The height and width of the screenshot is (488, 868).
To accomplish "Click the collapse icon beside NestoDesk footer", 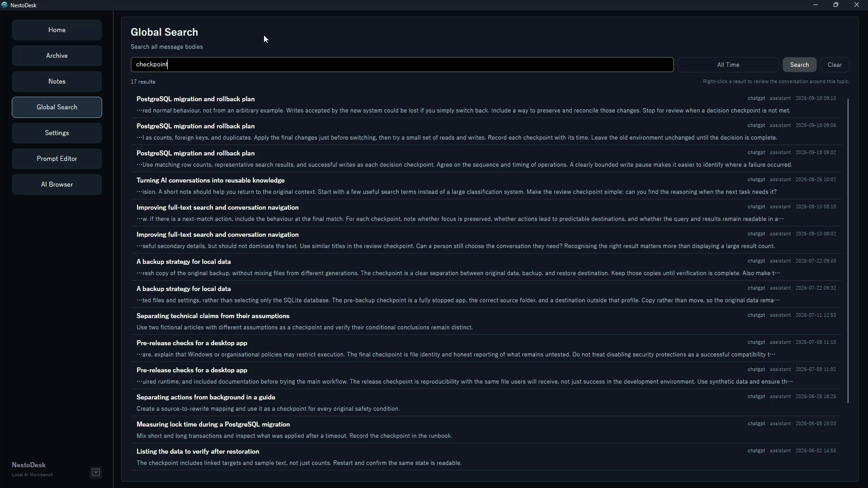I will pyautogui.click(x=96, y=473).
